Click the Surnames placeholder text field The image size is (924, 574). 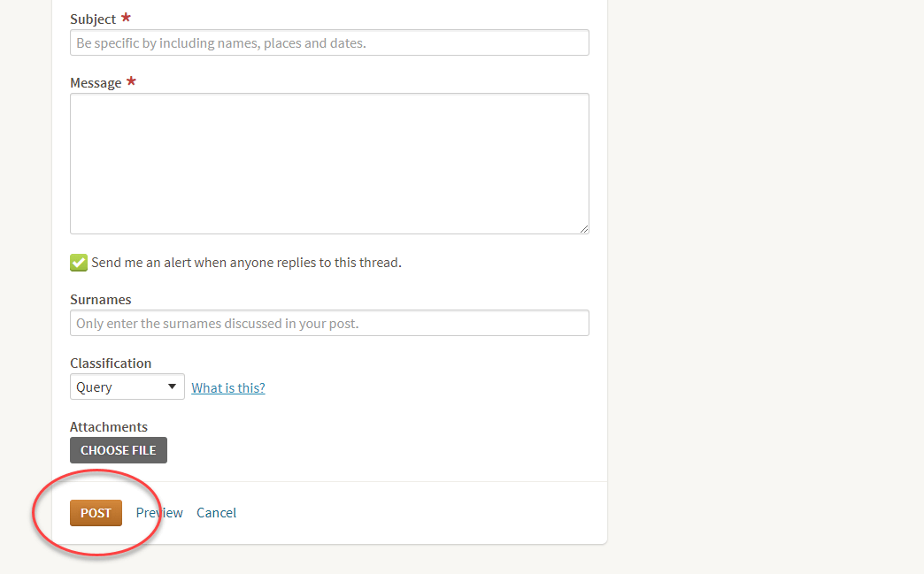click(329, 322)
